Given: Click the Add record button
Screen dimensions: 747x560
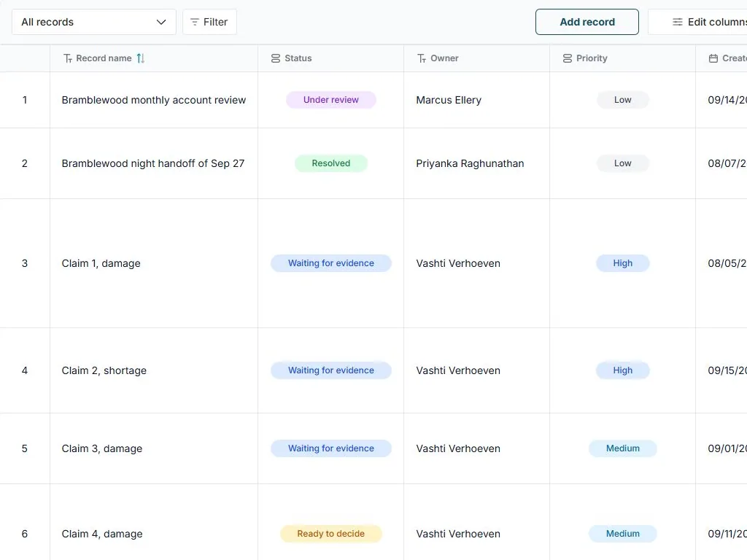Looking at the screenshot, I should coord(587,22).
